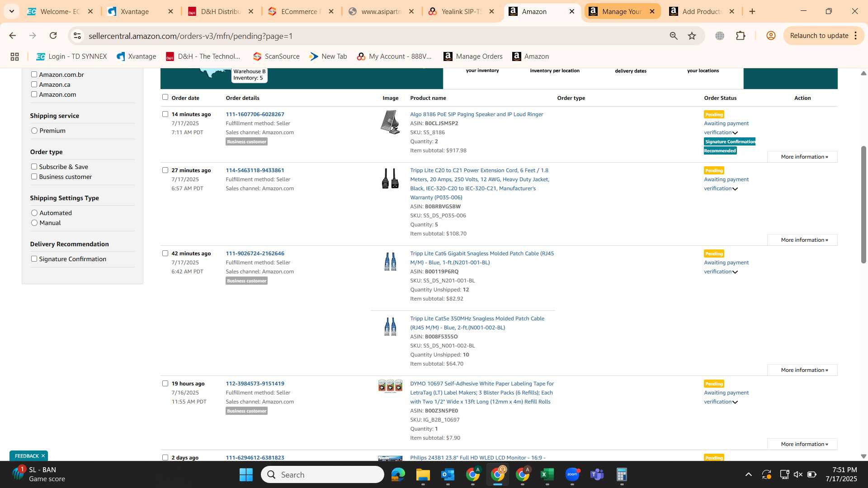Tick the Amazon.com.br marketplace checkbox
This screenshot has width=868, height=488.
(34, 75)
